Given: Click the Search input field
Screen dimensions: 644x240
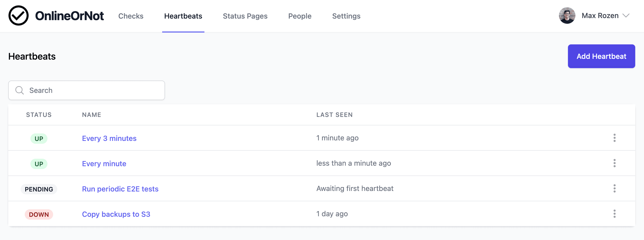Looking at the screenshot, I should coord(86,90).
